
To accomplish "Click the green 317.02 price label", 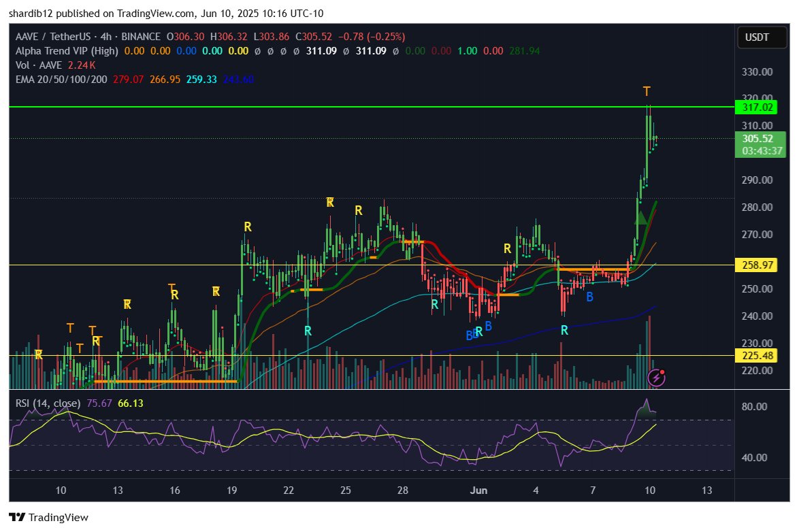I will click(757, 107).
